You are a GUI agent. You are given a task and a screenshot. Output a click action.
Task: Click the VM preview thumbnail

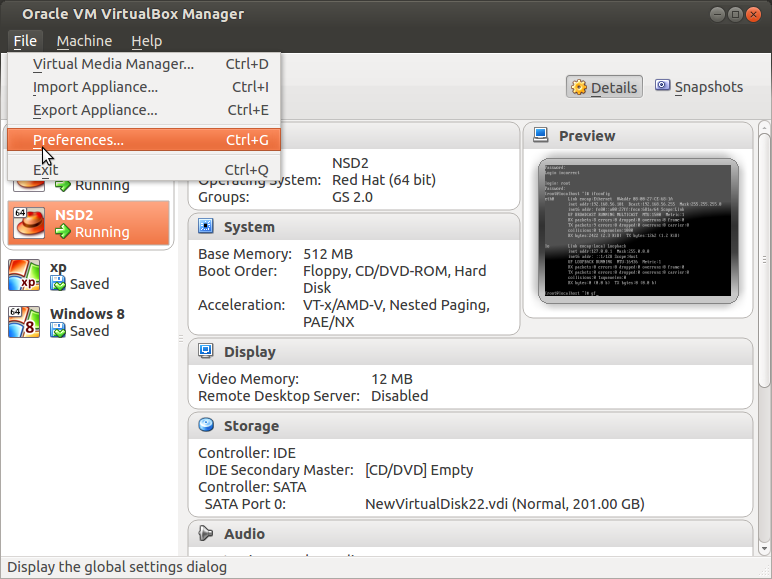[638, 231]
